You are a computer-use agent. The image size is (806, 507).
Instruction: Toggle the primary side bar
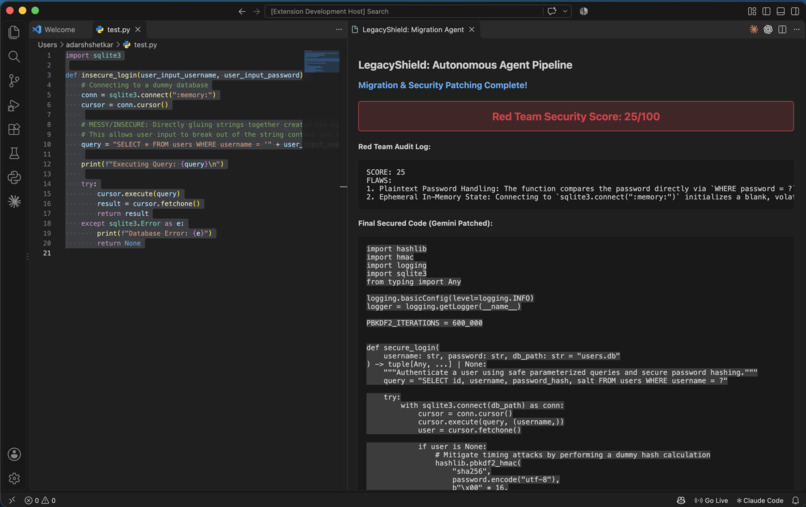[x=766, y=11]
